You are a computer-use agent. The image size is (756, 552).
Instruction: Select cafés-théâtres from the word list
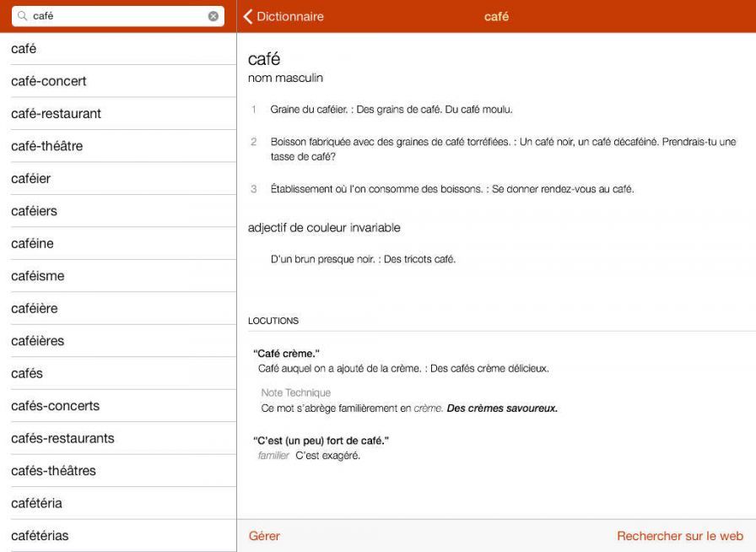[x=53, y=471]
